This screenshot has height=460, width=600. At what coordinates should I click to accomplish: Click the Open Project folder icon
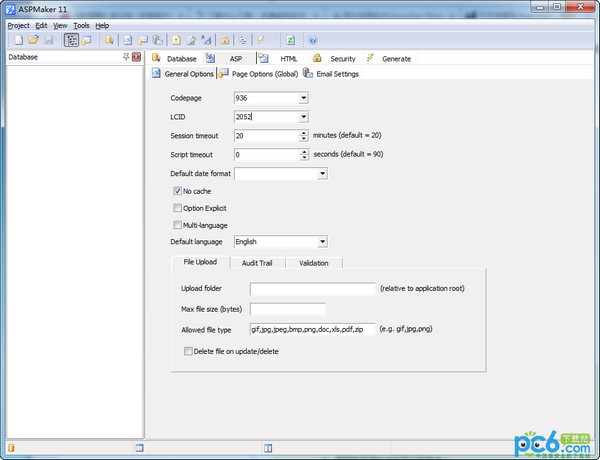tap(33, 40)
